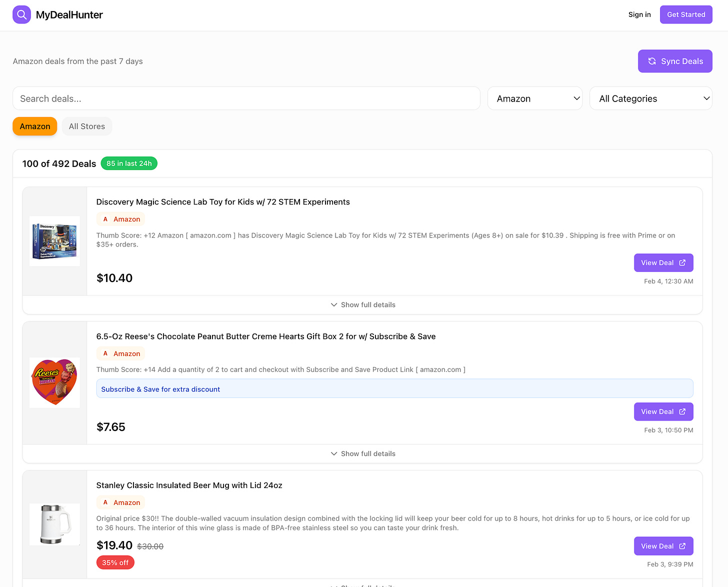Image resolution: width=728 pixels, height=587 pixels.
Task: Click Amazon badge on Reese's Hearts deal
Action: coord(121,353)
